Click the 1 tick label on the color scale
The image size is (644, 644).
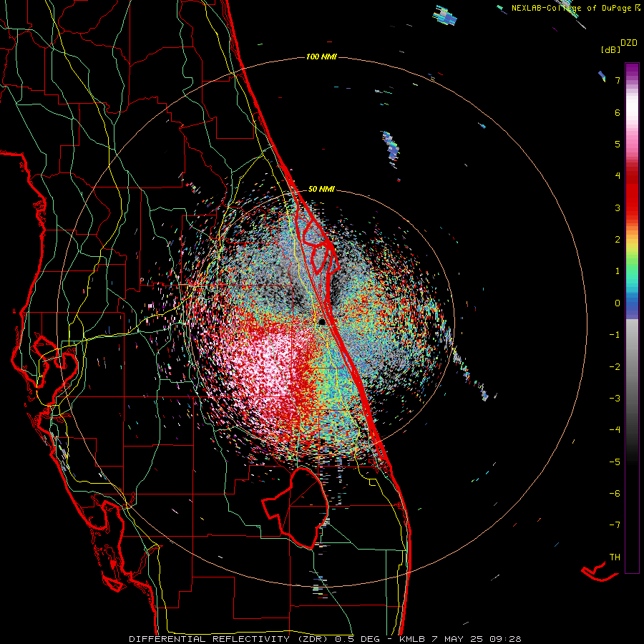point(618,271)
